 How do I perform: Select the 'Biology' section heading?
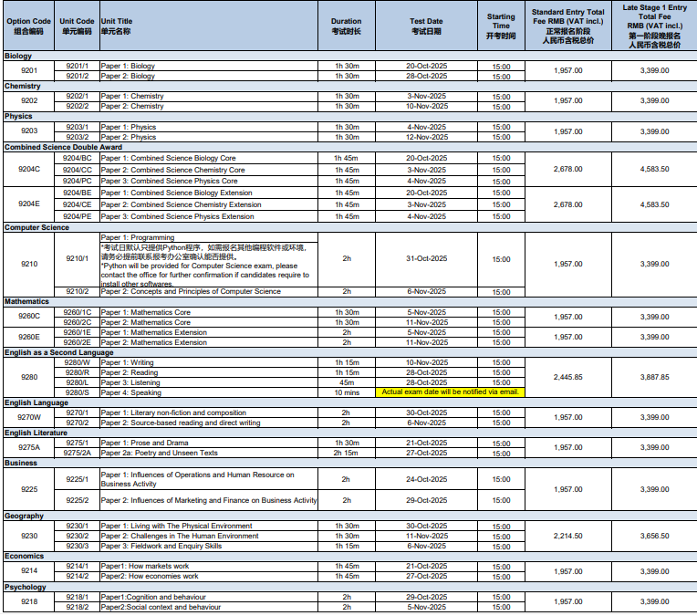[x=18, y=56]
